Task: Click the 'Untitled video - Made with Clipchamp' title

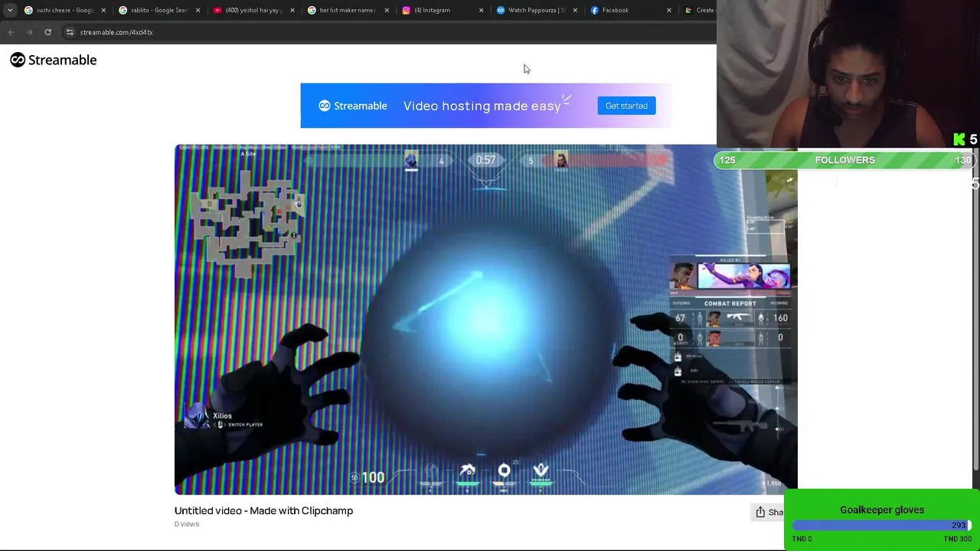Action: (x=263, y=510)
